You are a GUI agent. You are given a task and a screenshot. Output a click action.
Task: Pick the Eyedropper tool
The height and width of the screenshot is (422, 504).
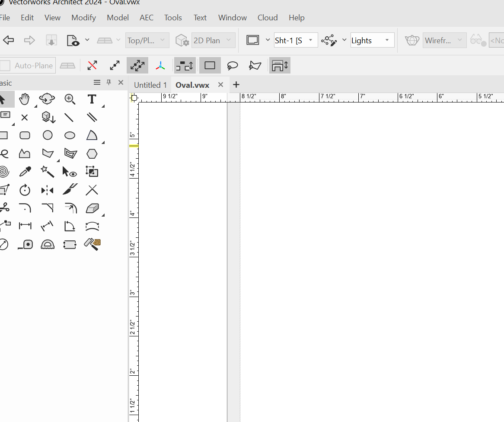pos(25,172)
